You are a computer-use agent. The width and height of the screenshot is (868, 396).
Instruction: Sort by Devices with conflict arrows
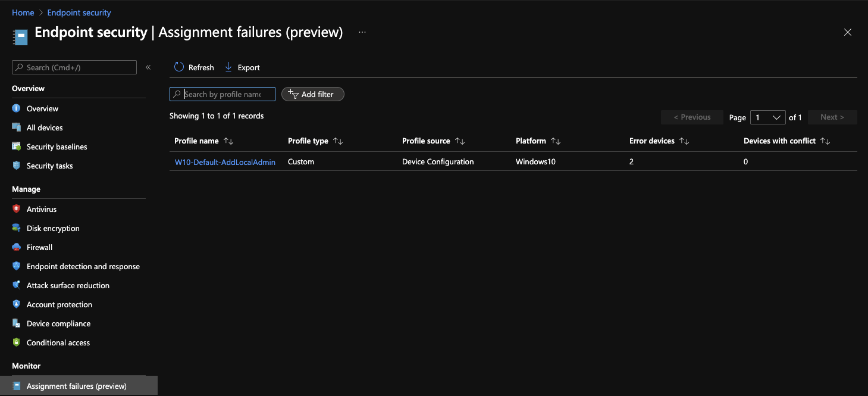coord(825,141)
